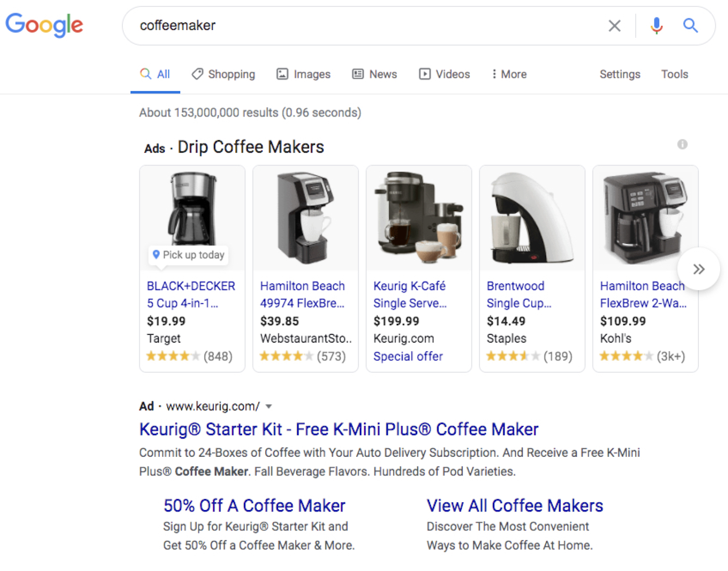Open View All Coffee Makers sitelink
Image resolution: width=728 pixels, height=571 pixels.
tap(515, 505)
